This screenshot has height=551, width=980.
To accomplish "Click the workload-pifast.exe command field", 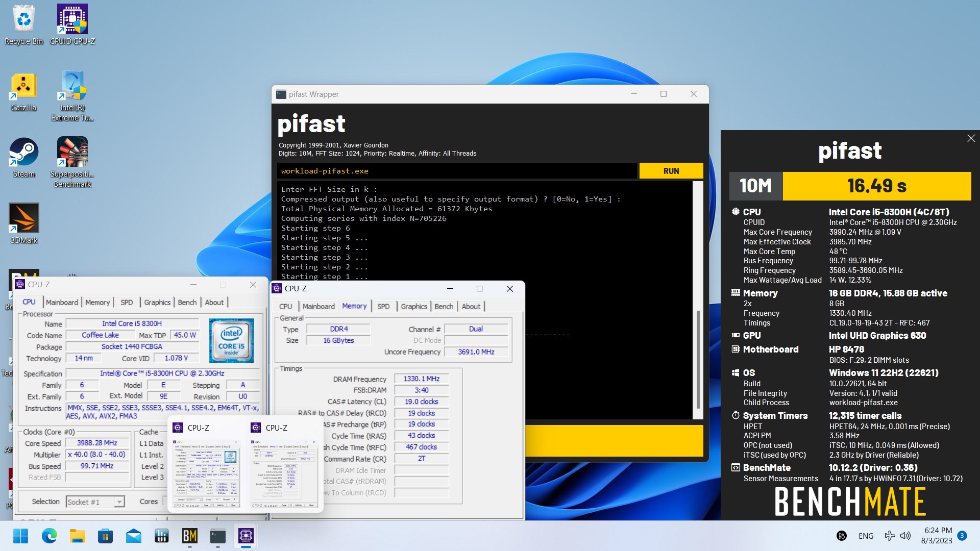I will pyautogui.click(x=457, y=171).
